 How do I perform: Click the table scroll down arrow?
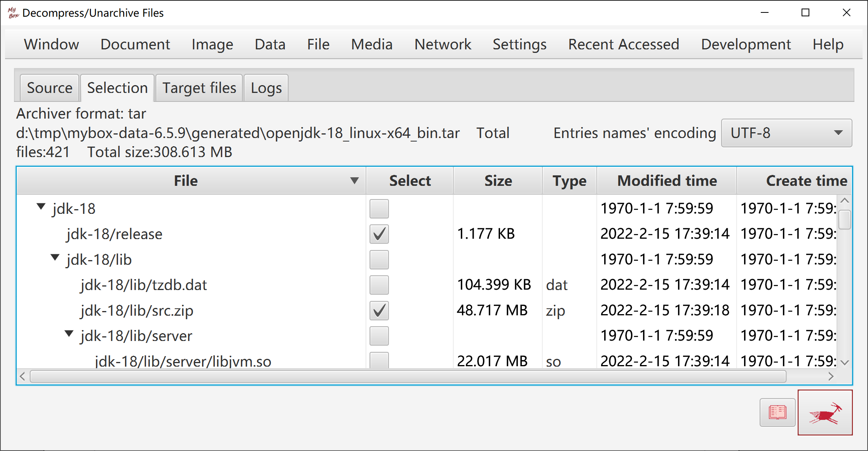tap(844, 362)
